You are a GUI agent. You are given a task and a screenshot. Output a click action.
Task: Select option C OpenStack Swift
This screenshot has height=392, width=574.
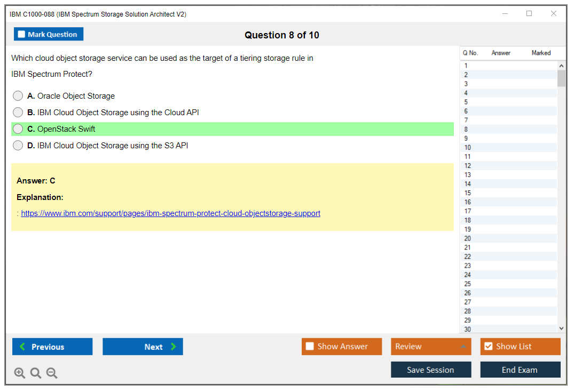pyautogui.click(x=18, y=129)
